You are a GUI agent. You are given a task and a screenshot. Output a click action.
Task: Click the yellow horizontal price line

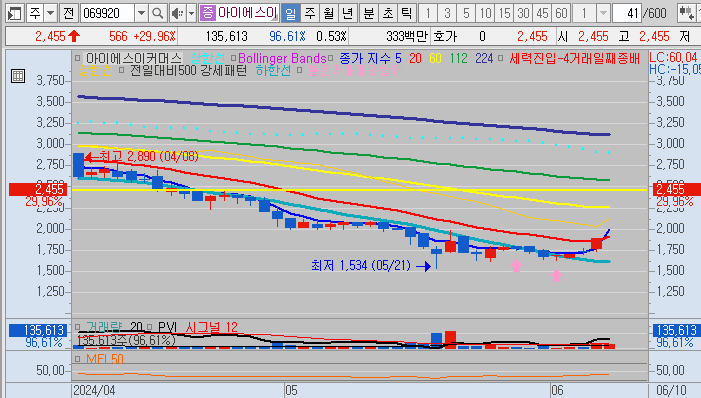[360, 190]
